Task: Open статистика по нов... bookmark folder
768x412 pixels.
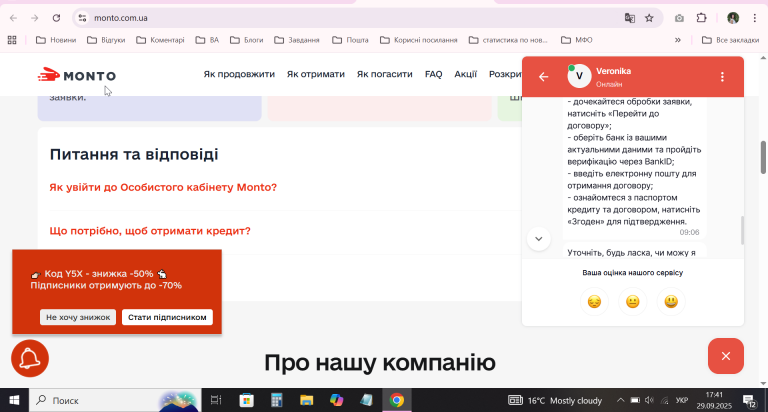Action: [x=509, y=40]
